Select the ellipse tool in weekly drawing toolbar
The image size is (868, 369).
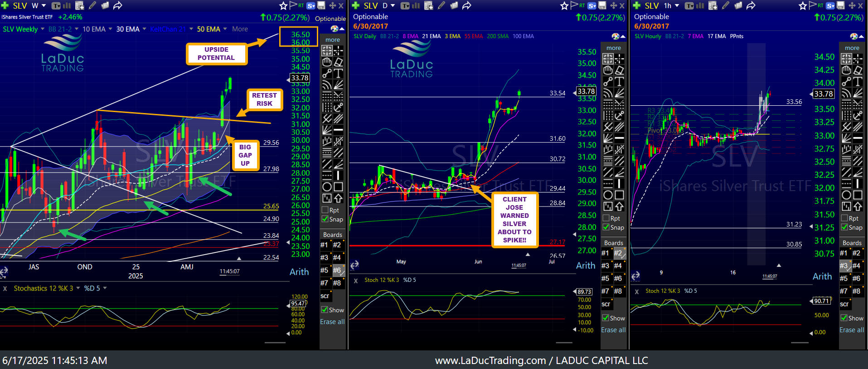pyautogui.click(x=327, y=187)
